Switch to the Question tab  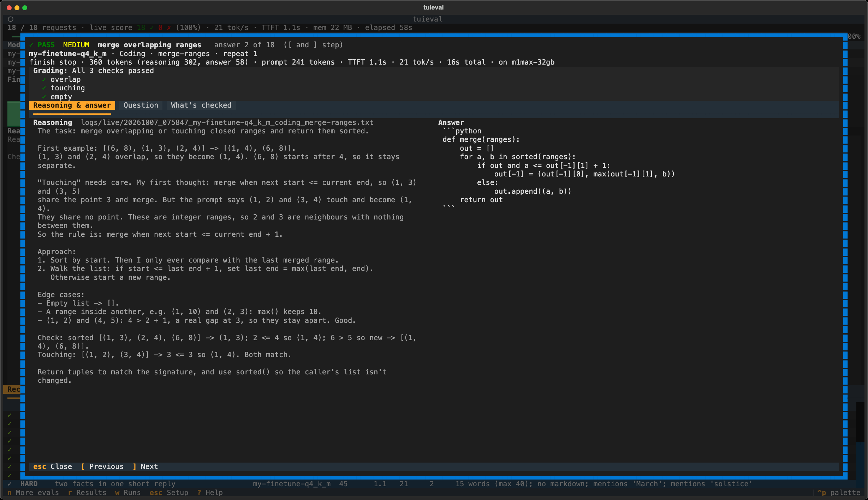(x=141, y=105)
